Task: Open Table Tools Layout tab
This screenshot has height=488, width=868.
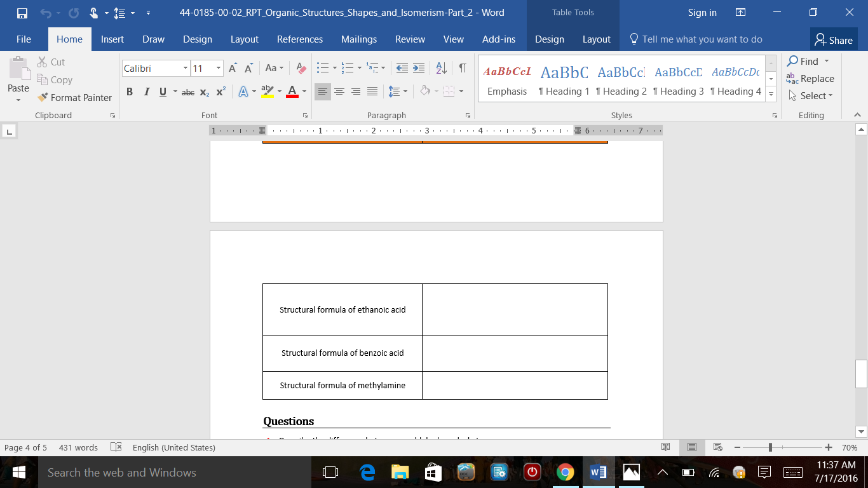Action: pos(597,39)
